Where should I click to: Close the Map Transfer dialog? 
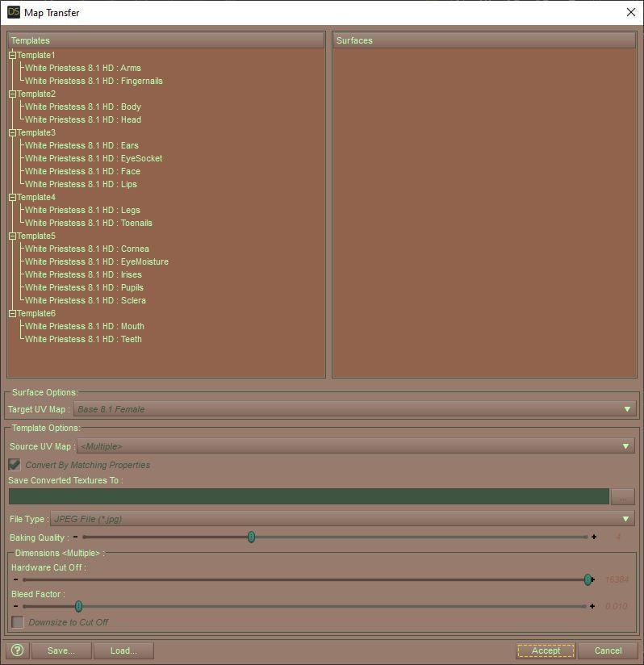tap(631, 12)
